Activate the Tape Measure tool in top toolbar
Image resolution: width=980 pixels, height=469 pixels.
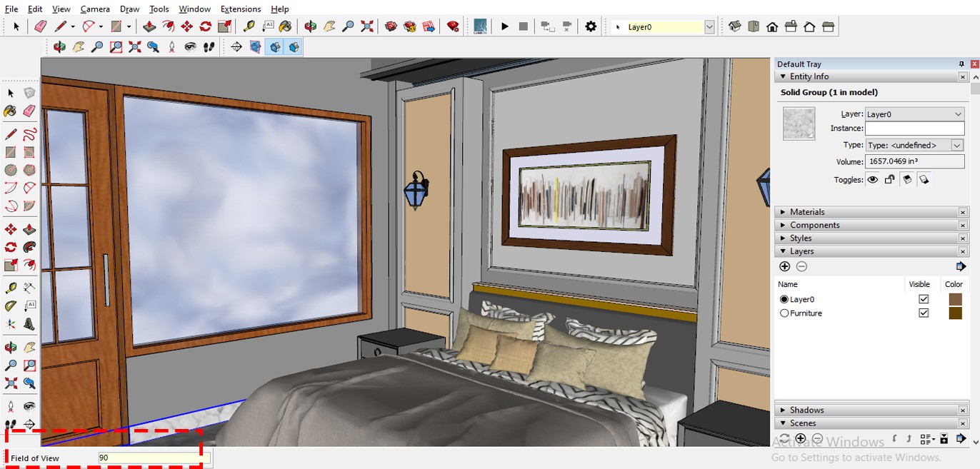pos(249,26)
